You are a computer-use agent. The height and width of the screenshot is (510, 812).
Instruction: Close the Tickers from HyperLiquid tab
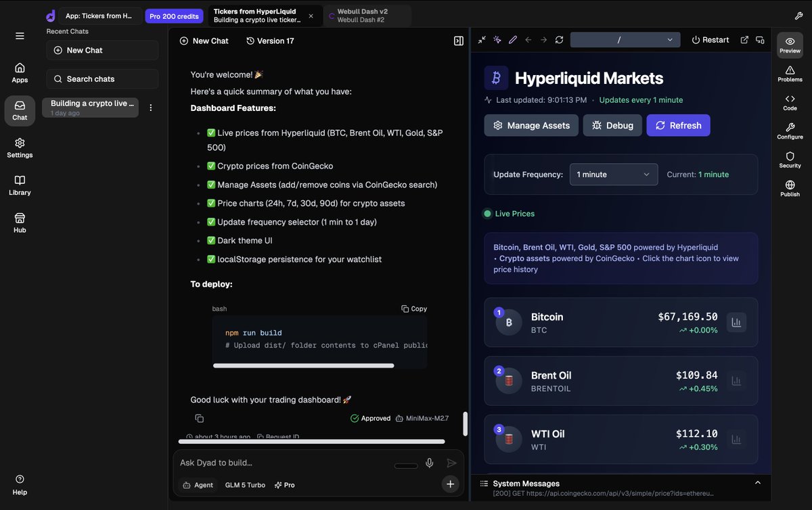pyautogui.click(x=311, y=16)
